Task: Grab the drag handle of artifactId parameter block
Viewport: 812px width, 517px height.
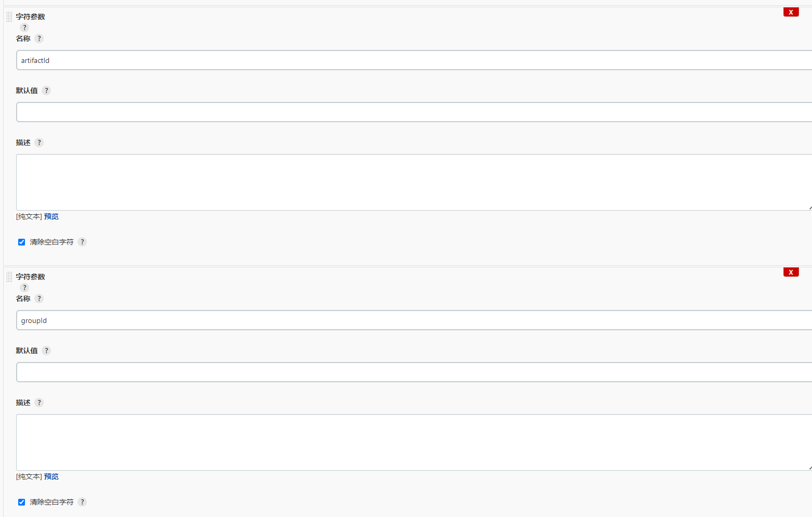Action: [9, 17]
